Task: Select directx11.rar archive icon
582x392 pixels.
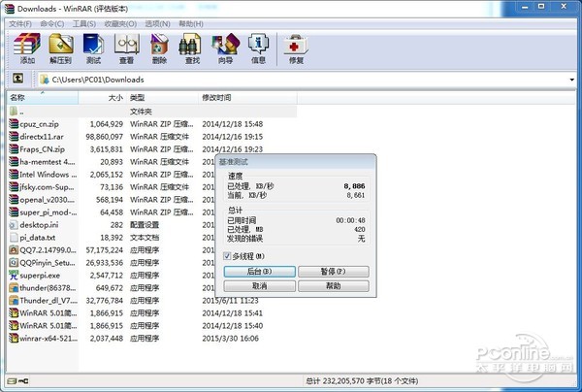Action: tap(14, 136)
